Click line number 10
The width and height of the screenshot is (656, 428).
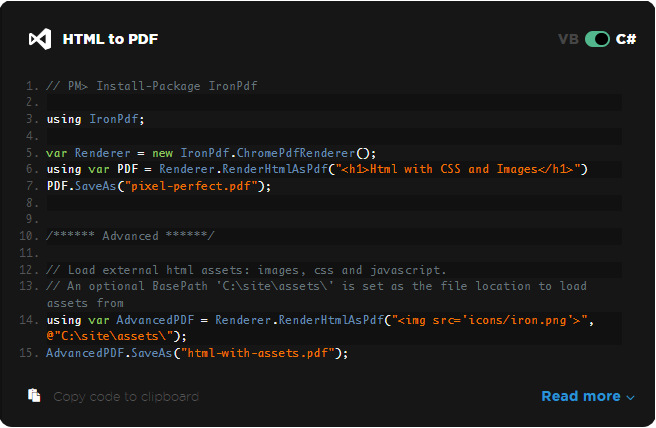pos(28,236)
